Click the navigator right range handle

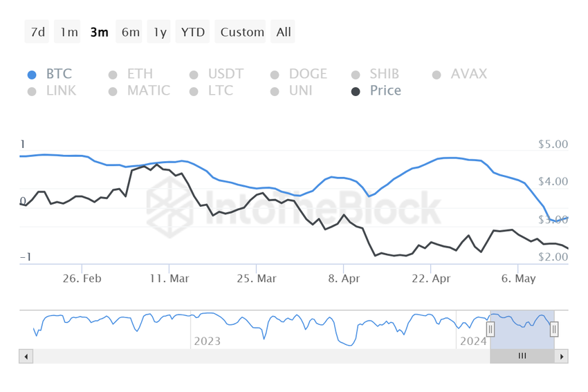pyautogui.click(x=554, y=330)
